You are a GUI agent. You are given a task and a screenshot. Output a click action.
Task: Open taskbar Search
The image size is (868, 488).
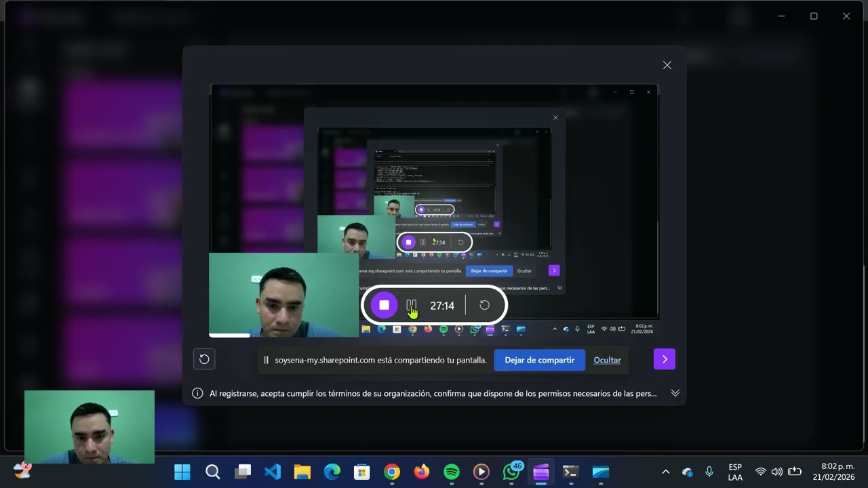pyautogui.click(x=213, y=472)
